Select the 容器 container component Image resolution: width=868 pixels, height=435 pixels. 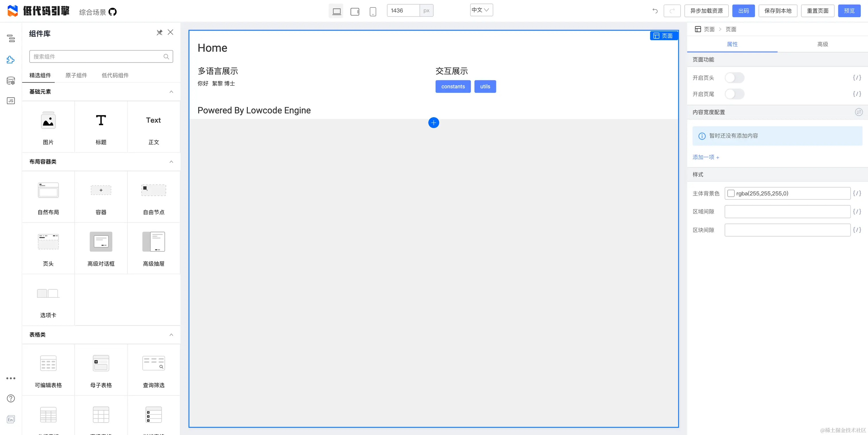click(x=101, y=197)
